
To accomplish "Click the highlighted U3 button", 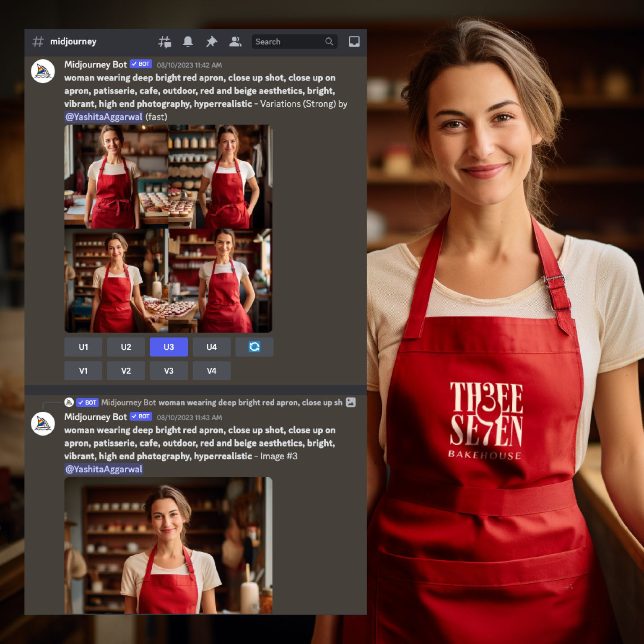I will pyautogui.click(x=169, y=347).
